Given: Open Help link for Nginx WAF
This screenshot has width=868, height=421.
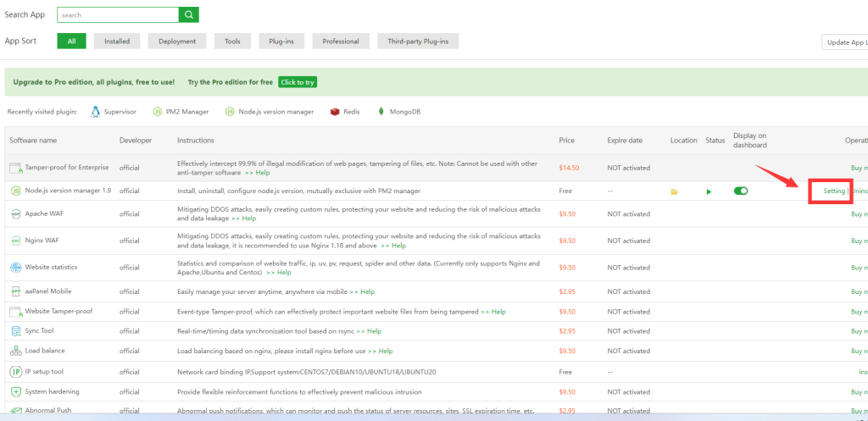Looking at the screenshot, I should (393, 246).
